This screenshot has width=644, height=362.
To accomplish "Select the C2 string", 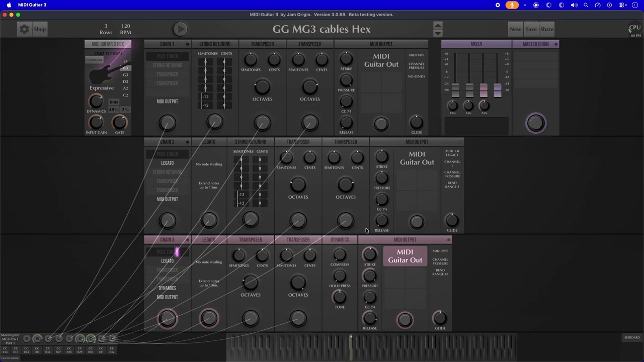I will [x=126, y=95].
